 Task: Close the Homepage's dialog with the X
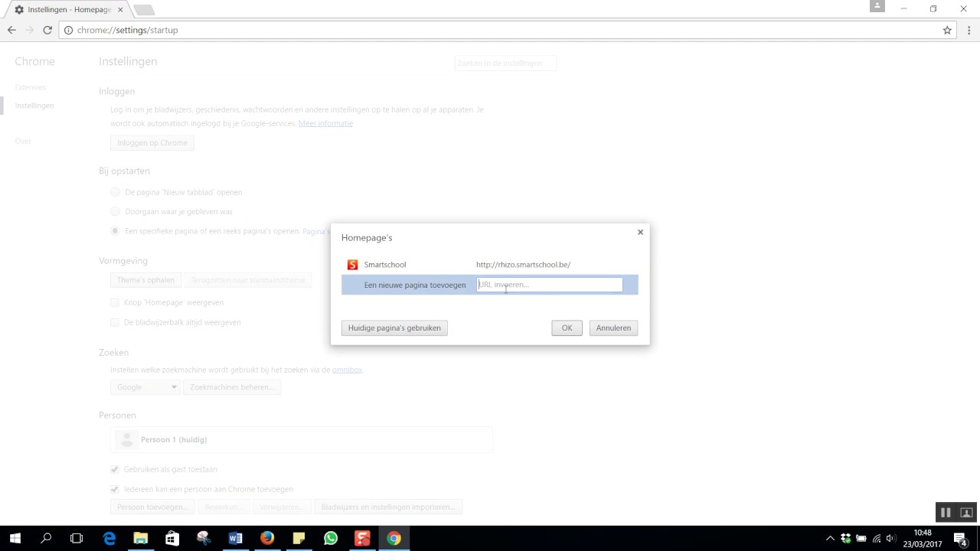[x=640, y=232]
